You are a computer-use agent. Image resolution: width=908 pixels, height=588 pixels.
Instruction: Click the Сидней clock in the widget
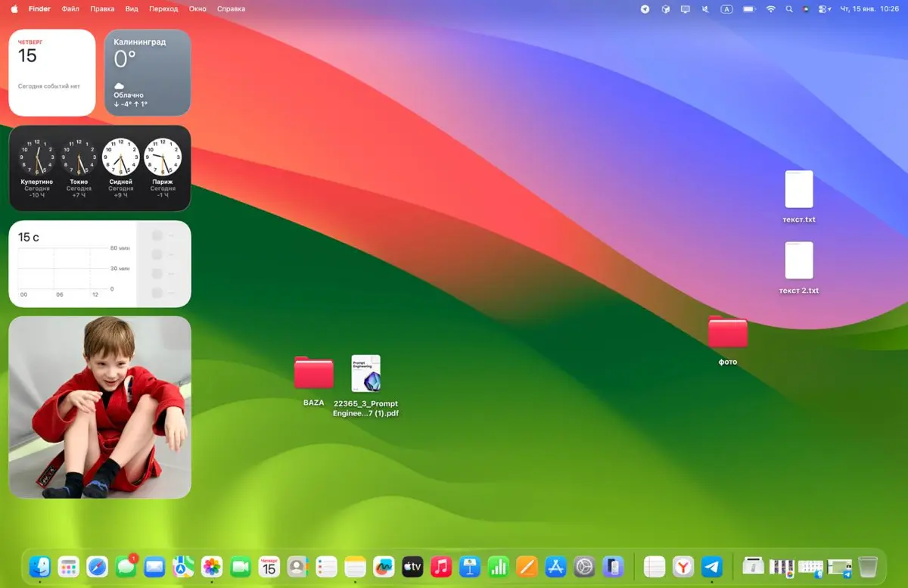[121, 157]
